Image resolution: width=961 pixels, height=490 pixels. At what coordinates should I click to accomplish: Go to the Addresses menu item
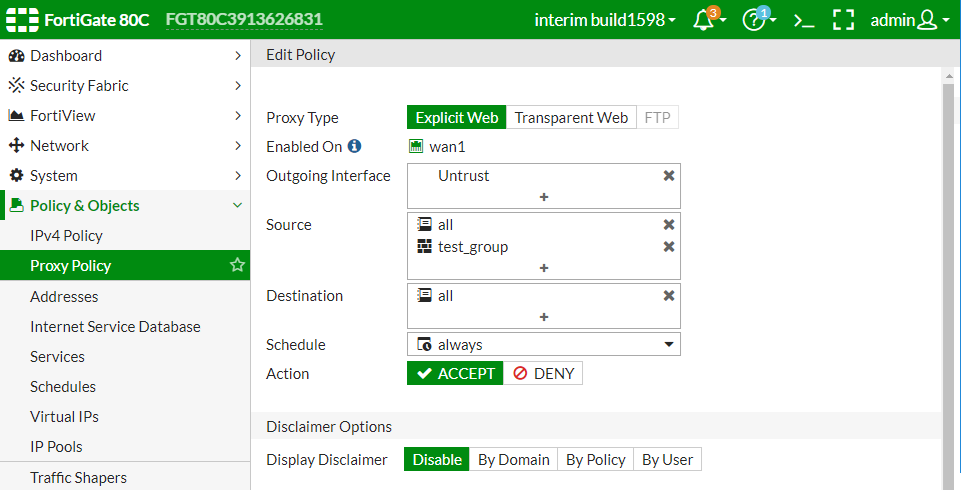(x=64, y=297)
